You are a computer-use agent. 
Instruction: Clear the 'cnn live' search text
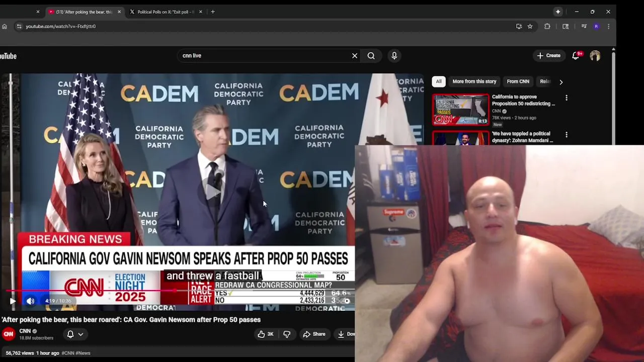pos(355,56)
